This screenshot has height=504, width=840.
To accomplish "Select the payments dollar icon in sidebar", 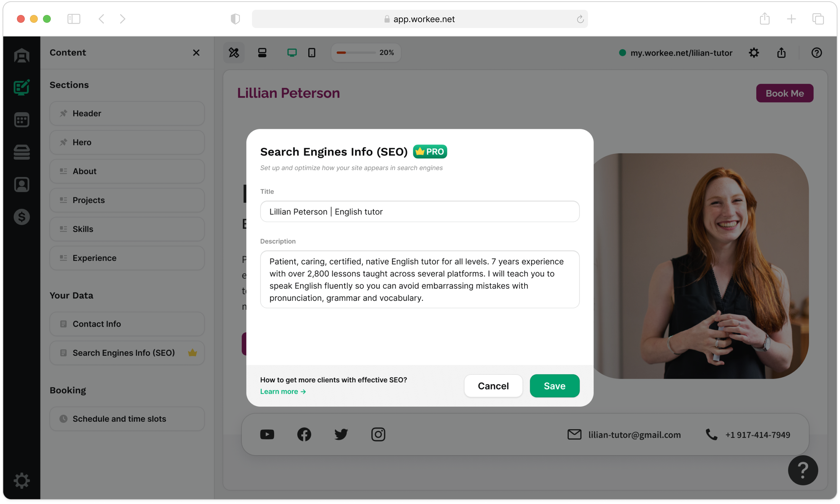I will coord(22,217).
